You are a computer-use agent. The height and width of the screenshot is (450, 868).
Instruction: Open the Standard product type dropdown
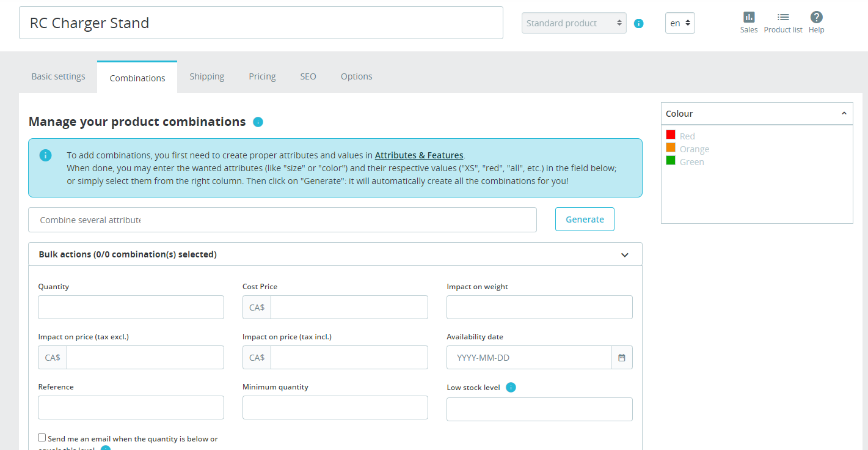point(574,23)
